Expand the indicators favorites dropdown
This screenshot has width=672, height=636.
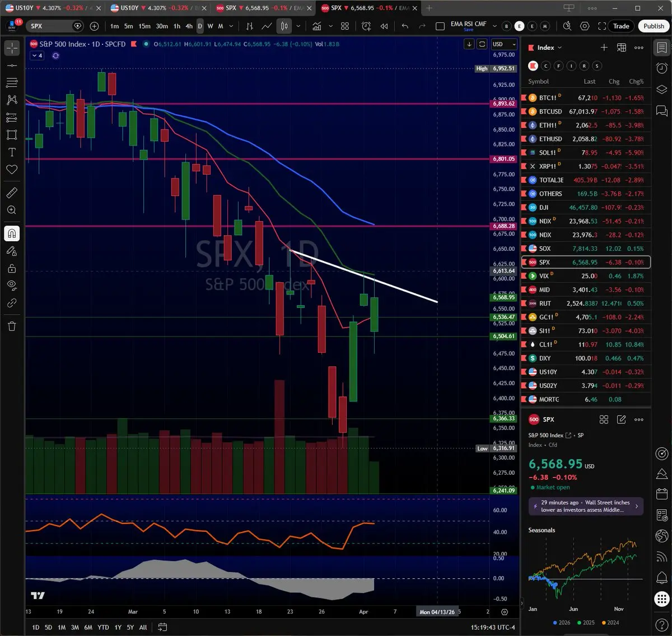pyautogui.click(x=330, y=26)
